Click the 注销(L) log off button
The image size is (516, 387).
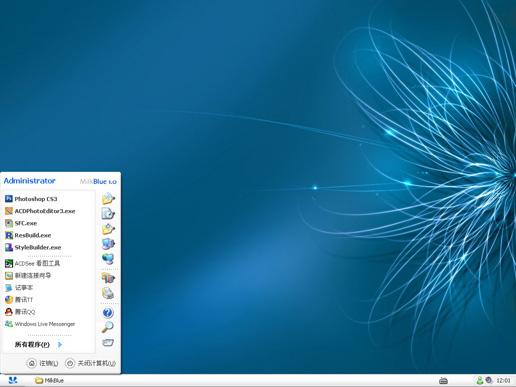pos(42,363)
